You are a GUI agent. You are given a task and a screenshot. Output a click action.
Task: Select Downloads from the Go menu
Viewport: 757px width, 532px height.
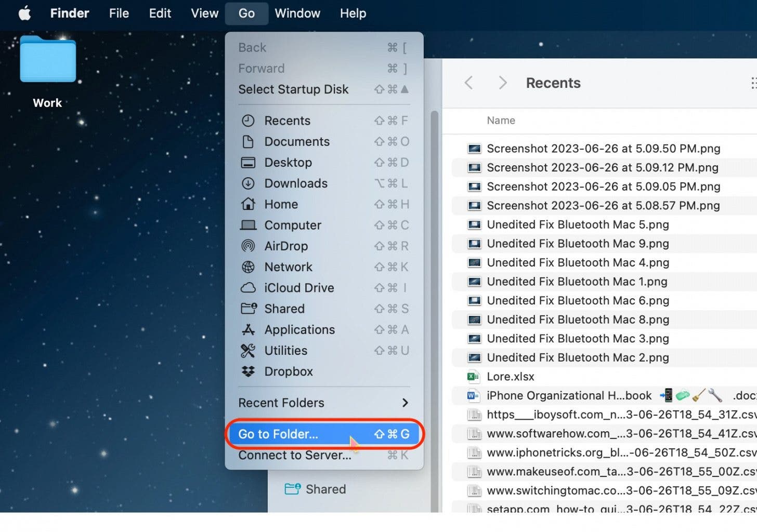tap(295, 183)
